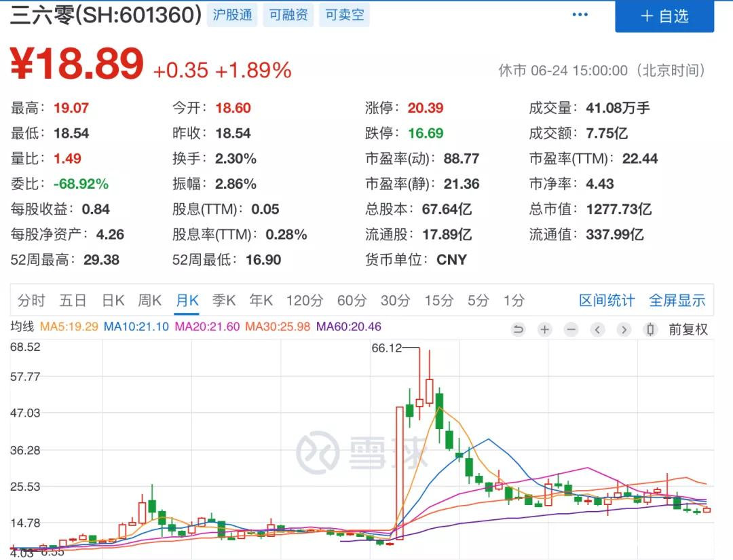Switch to the 60分 chart tab
The width and height of the screenshot is (733, 560).
(x=352, y=300)
